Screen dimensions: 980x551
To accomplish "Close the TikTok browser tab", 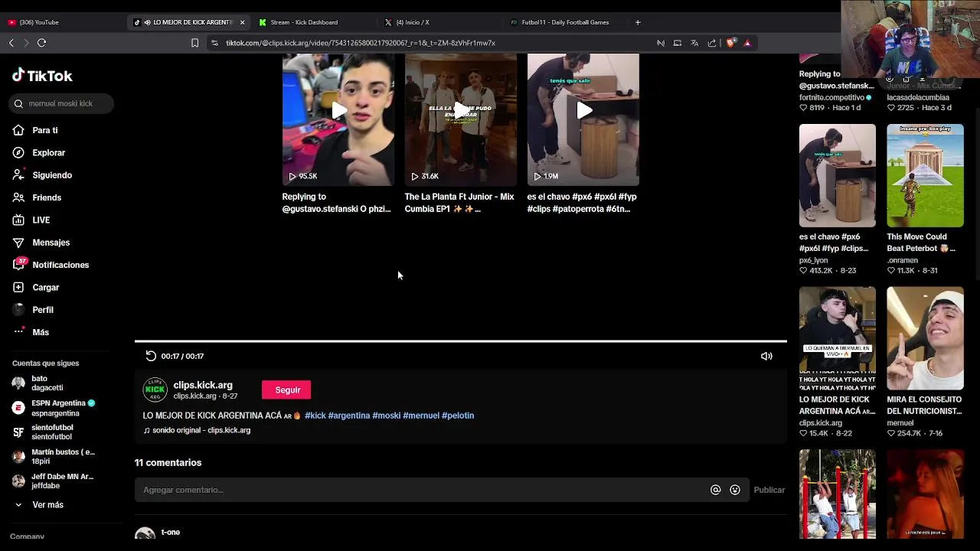I will tap(243, 22).
